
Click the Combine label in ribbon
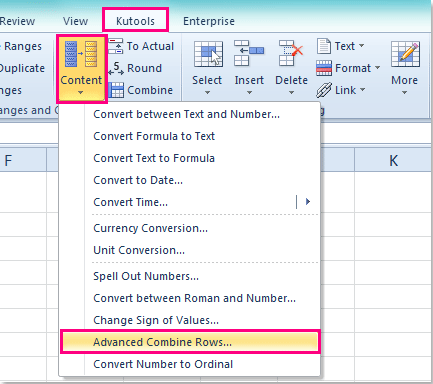click(x=150, y=90)
